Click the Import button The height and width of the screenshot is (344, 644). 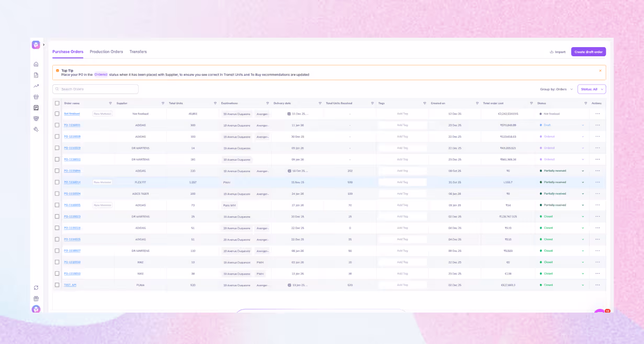pyautogui.click(x=558, y=52)
